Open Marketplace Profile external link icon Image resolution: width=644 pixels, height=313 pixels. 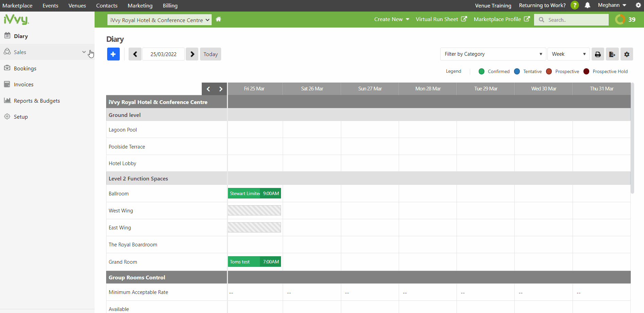point(527,19)
